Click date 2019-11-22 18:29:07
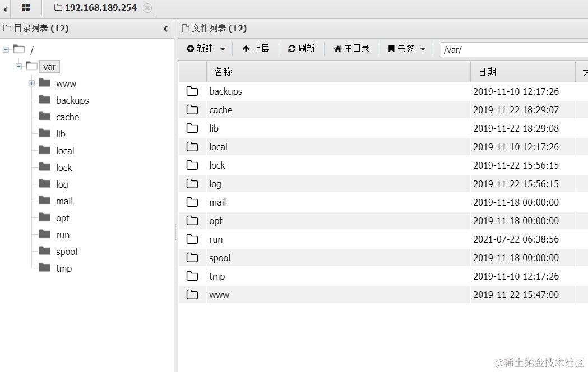This screenshot has height=372, width=588. (516, 110)
